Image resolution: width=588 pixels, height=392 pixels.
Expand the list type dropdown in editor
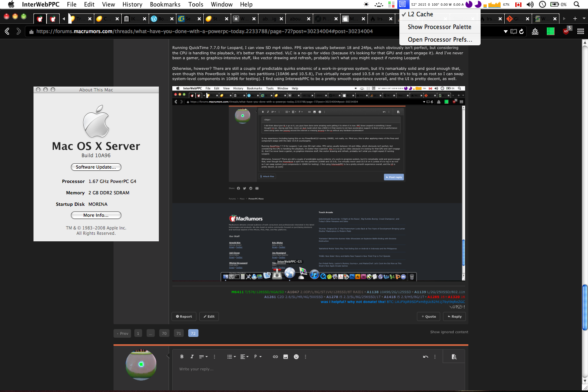[x=232, y=356]
